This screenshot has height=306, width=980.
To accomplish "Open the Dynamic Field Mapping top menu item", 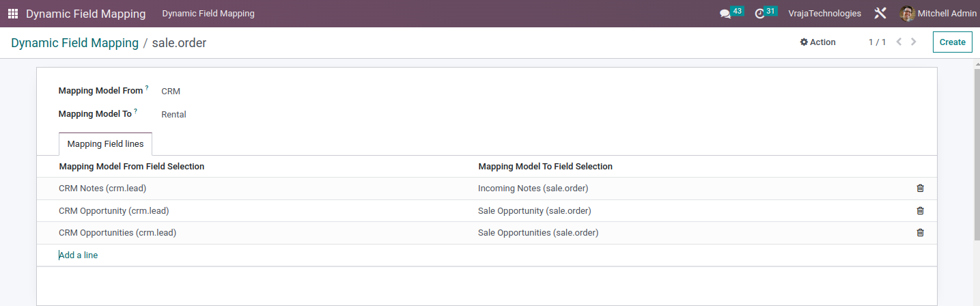I will [x=208, y=14].
